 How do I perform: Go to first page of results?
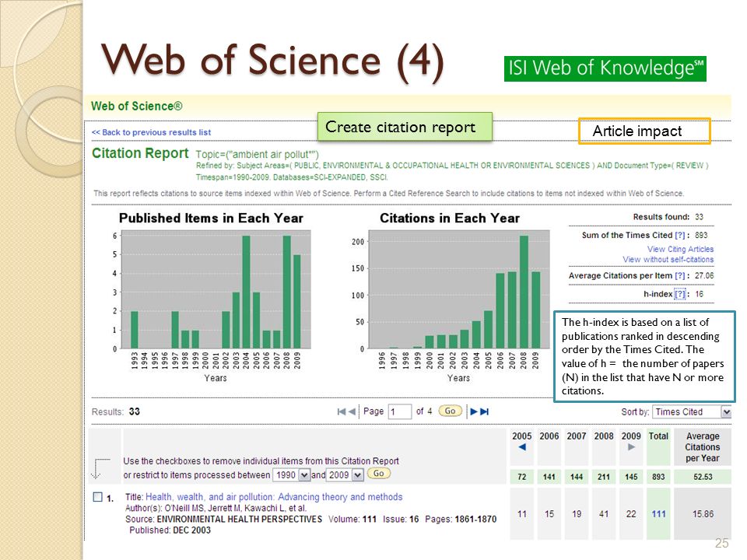pyautogui.click(x=341, y=412)
